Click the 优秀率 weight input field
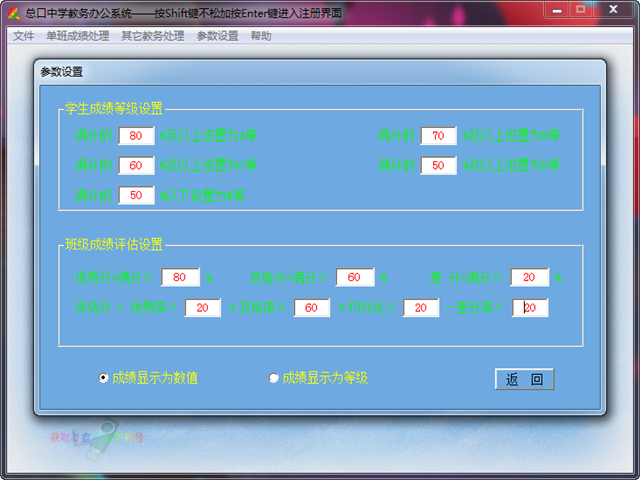 point(203,308)
